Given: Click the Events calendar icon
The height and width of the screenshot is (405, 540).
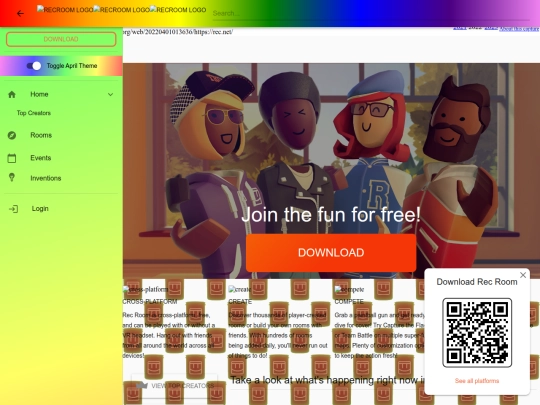Looking at the screenshot, I should click(12, 158).
